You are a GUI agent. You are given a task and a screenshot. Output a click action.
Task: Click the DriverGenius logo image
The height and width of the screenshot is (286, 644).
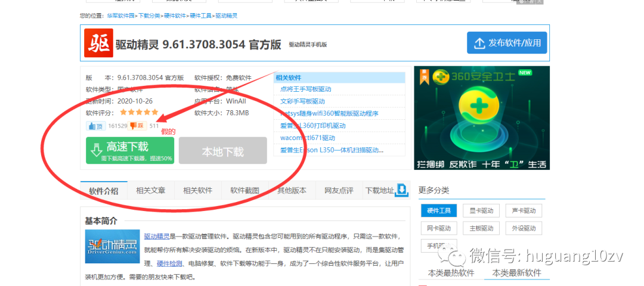(x=112, y=247)
